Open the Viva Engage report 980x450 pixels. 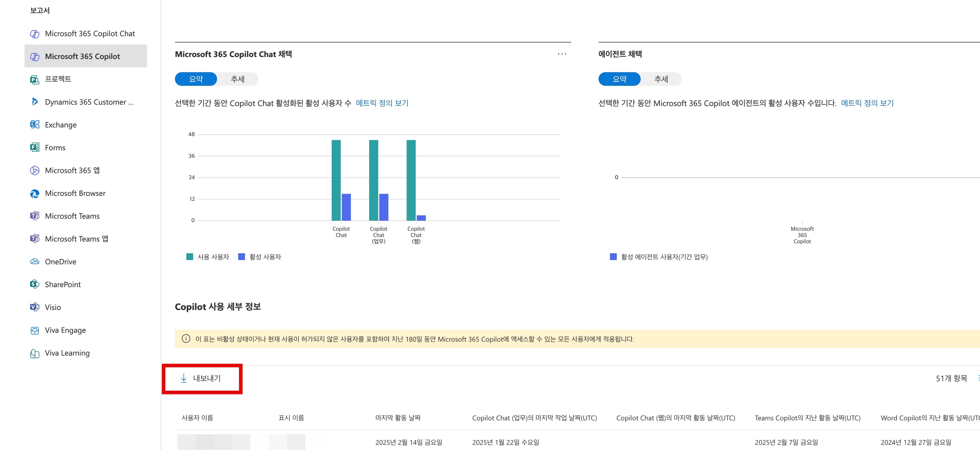click(x=85, y=331)
